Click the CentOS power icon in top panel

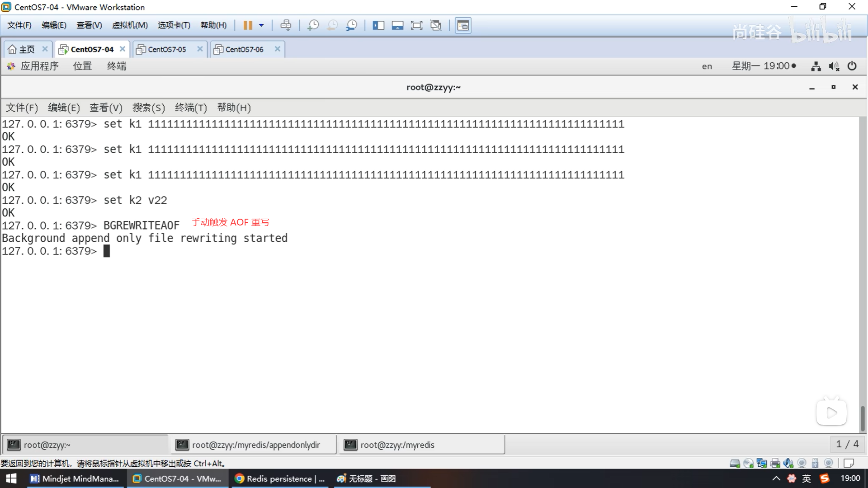tap(852, 66)
